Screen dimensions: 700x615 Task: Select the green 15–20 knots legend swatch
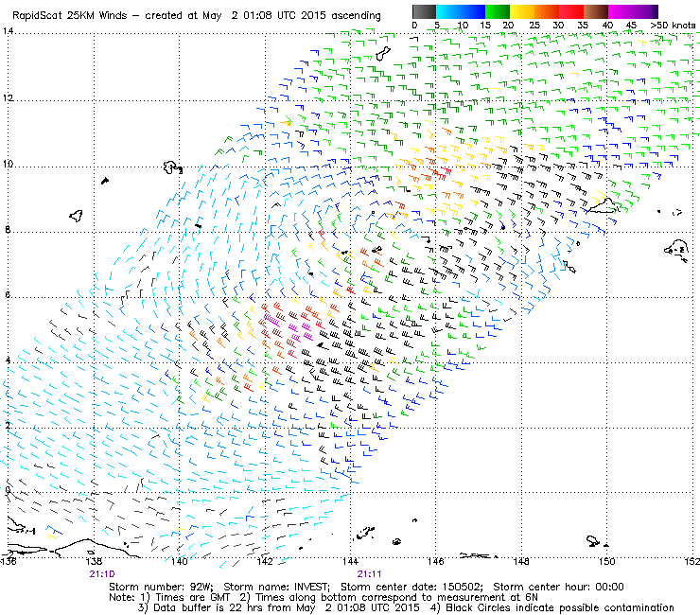[498, 11]
